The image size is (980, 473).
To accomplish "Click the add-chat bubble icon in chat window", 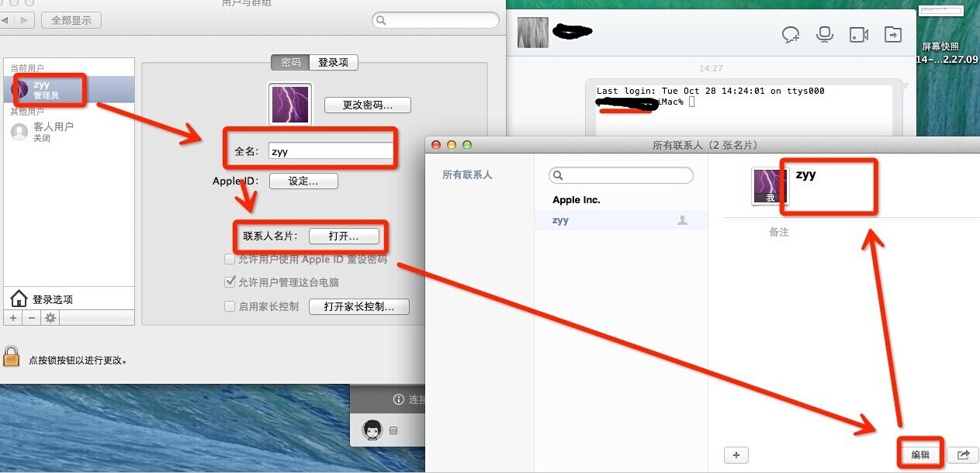I will [x=791, y=34].
